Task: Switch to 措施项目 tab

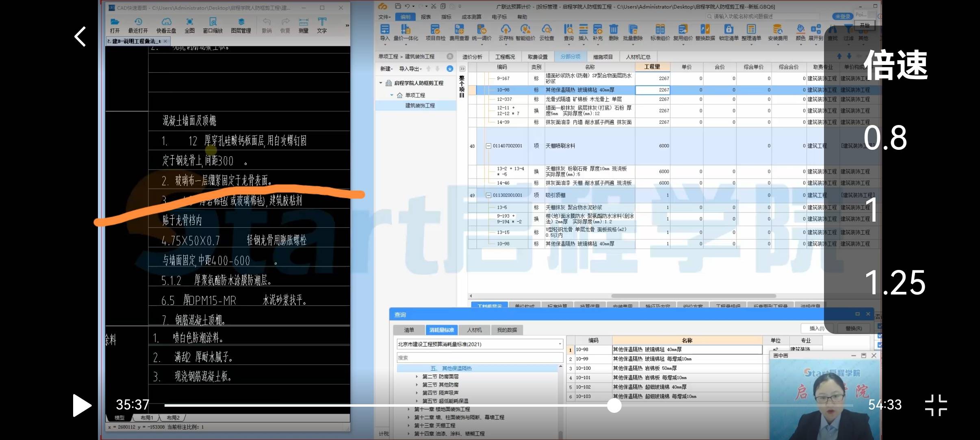Action: tap(603, 57)
